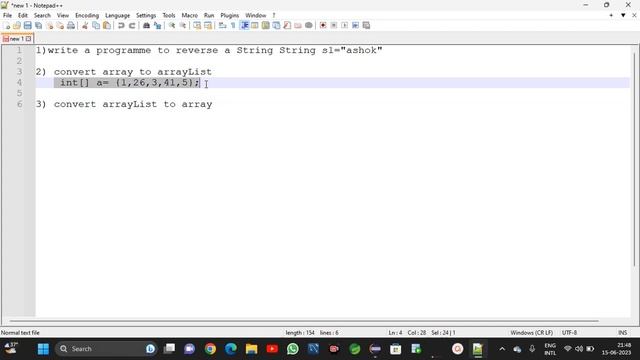Open the Document List panel icon
640x360 pixels.
(x=276, y=25)
